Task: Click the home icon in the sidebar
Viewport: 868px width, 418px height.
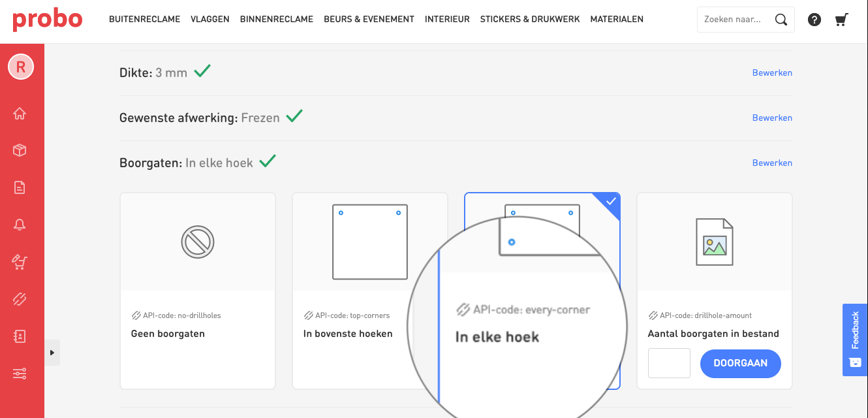Action: tap(20, 114)
